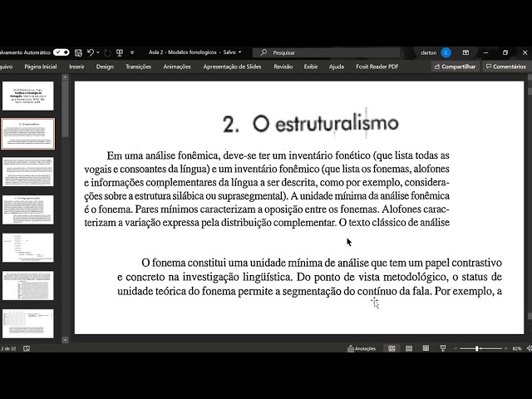The image size is (532, 399).
Task: Click the zoom out minus button
Action: pyautogui.click(x=456, y=348)
